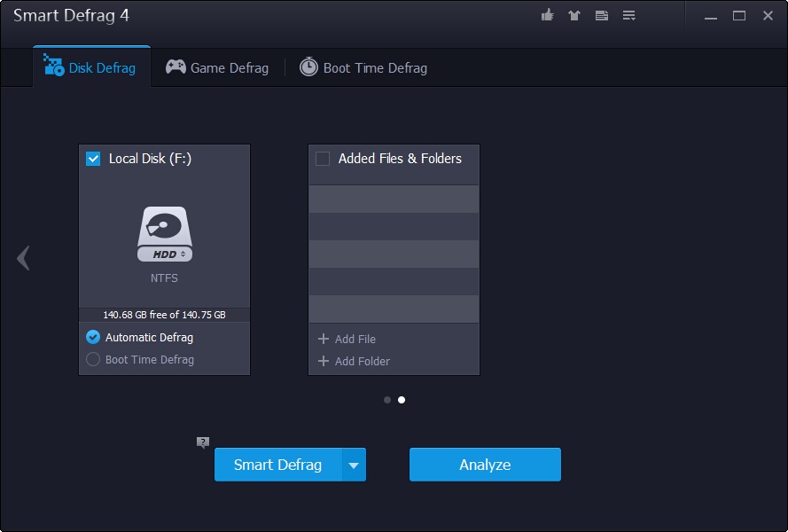Enable Boot Time Defrag for disk F

pos(93,359)
